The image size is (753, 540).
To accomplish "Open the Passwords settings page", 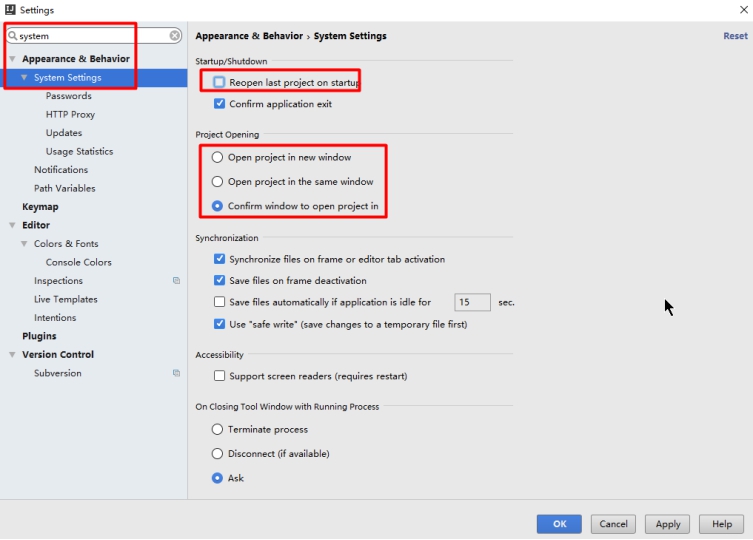I will (x=69, y=96).
